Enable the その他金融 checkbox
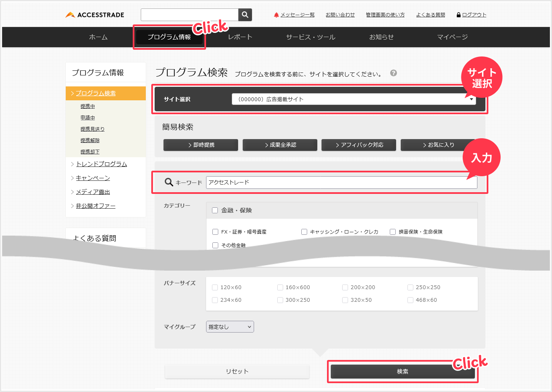 [x=215, y=245]
